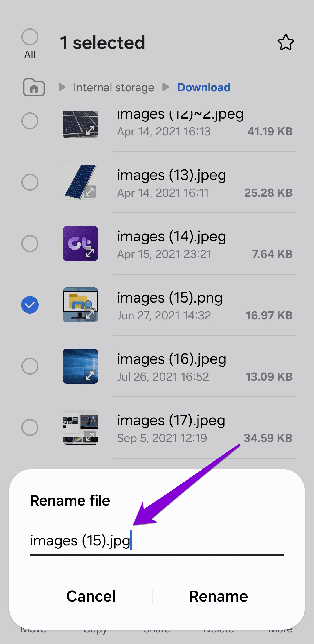Open the home folder icon in breadcrumb
Screen dimensions: 314x644
[34, 87]
